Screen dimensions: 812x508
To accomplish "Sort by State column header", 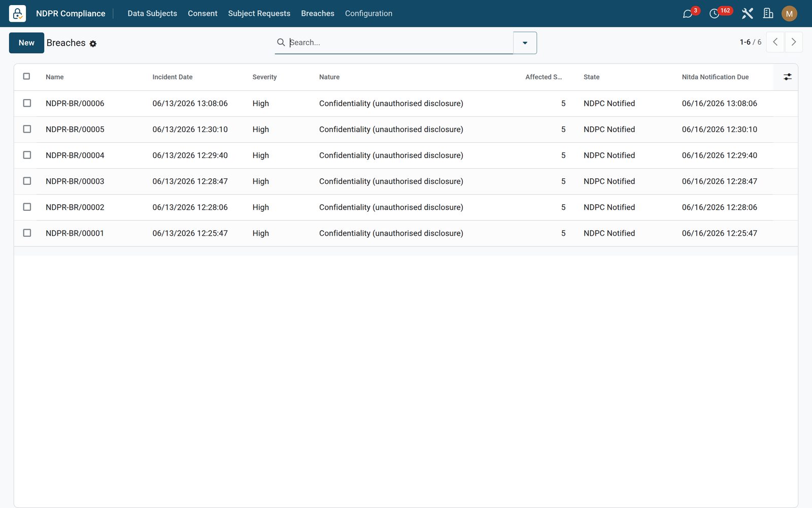I will (x=591, y=77).
